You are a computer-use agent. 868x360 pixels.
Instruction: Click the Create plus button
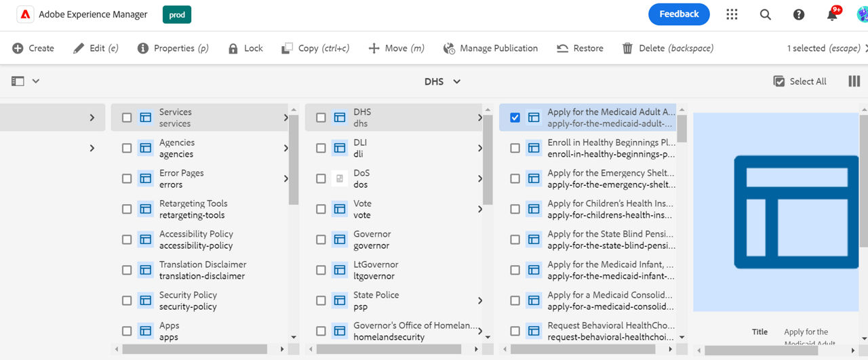pos(33,48)
